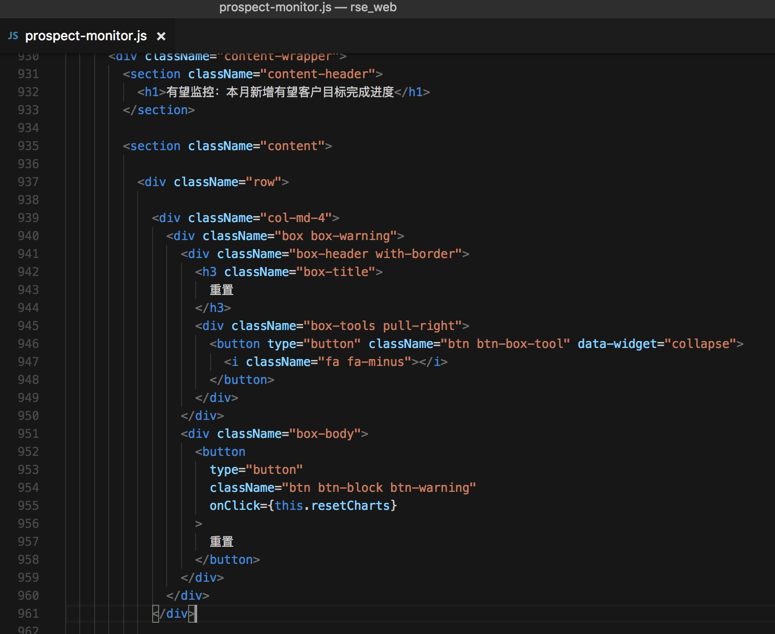This screenshot has width=775, height=634.
Task: Click the closing div tag on line 961
Action: tap(175, 614)
